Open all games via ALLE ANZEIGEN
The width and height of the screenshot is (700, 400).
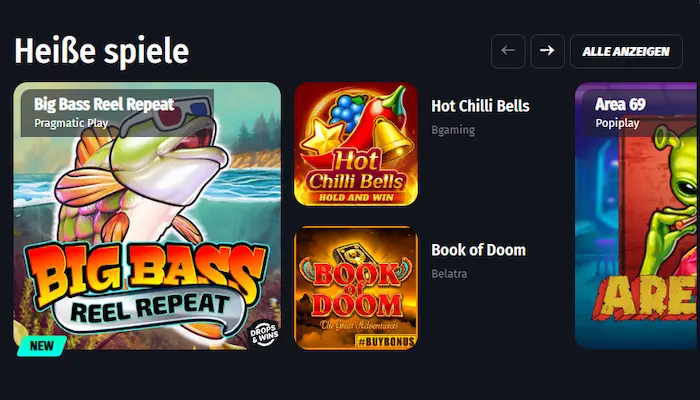(x=626, y=51)
